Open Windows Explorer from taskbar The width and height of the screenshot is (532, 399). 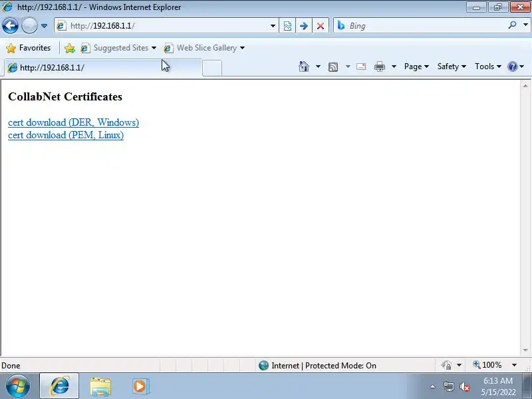coord(100,386)
